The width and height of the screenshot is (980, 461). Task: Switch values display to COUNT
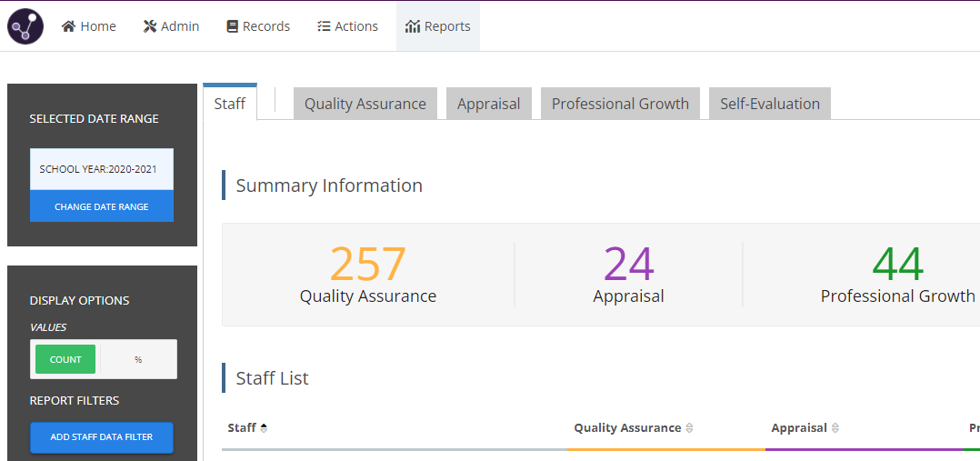tap(65, 359)
